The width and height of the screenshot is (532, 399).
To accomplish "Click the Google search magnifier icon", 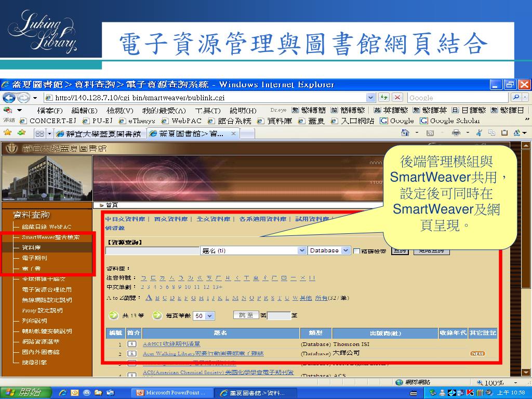I will click(x=516, y=97).
